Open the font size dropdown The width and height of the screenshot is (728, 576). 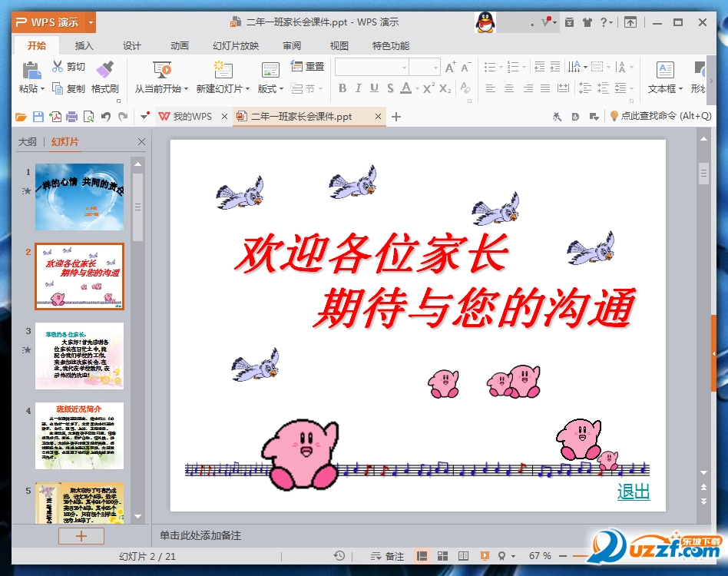pyautogui.click(x=435, y=68)
